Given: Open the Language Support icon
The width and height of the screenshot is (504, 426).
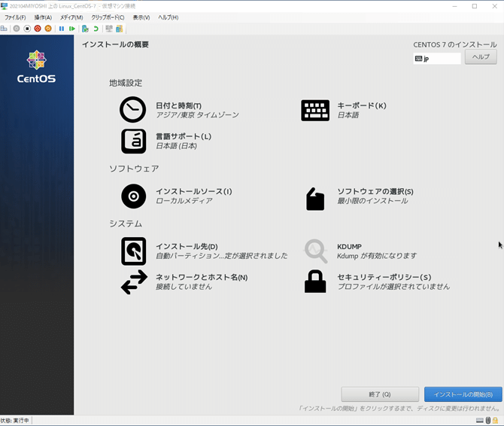Looking at the screenshot, I should (x=133, y=141).
